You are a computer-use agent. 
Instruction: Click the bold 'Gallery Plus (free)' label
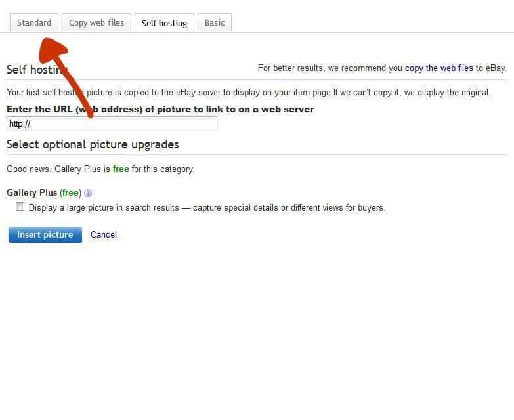[43, 193]
